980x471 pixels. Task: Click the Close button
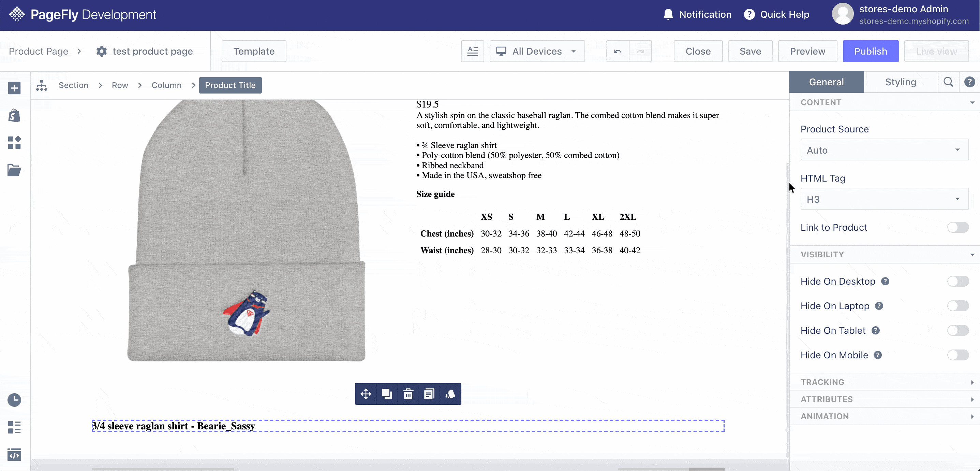pyautogui.click(x=698, y=52)
